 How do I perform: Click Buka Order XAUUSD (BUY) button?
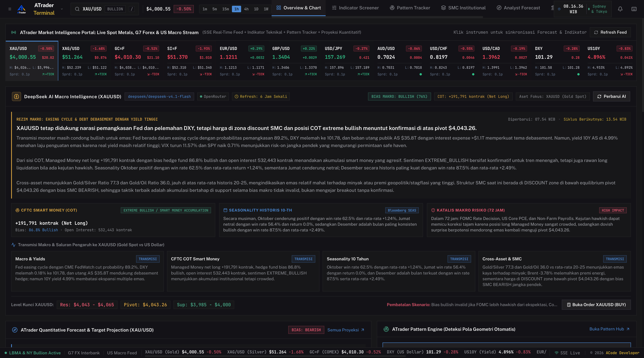(x=596, y=305)
